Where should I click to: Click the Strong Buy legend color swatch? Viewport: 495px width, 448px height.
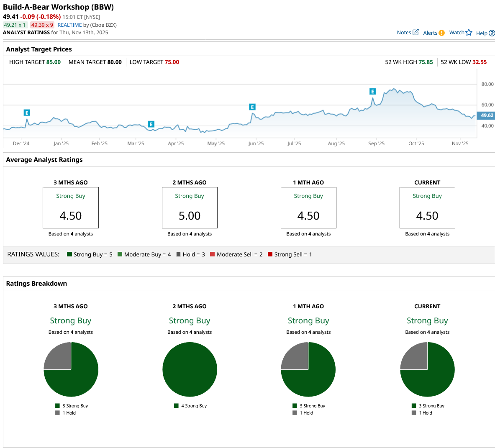(69, 254)
